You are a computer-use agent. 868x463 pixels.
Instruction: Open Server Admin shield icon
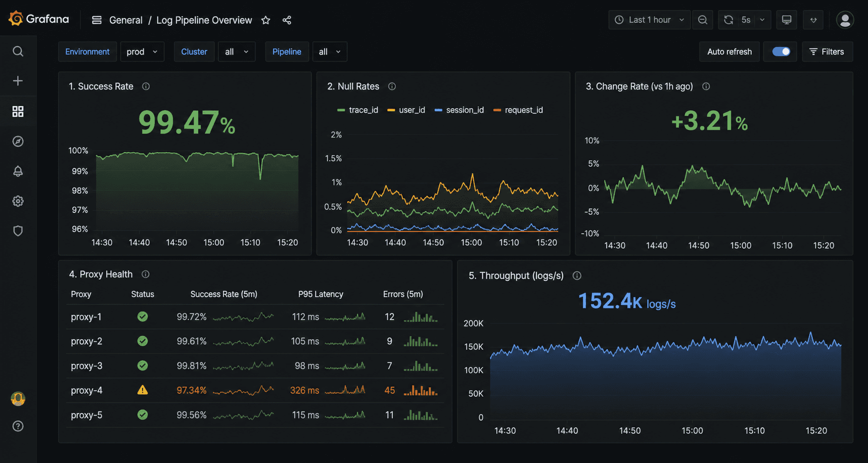pyautogui.click(x=18, y=231)
